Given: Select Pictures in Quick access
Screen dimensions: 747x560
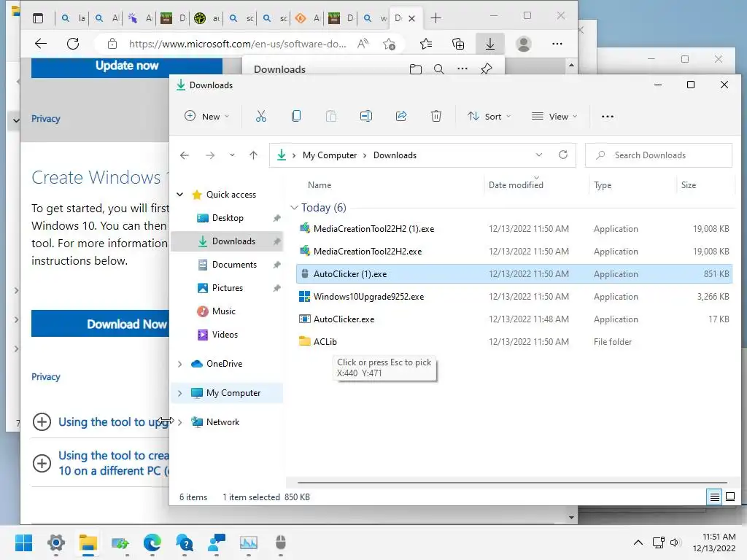Looking at the screenshot, I should 228,287.
